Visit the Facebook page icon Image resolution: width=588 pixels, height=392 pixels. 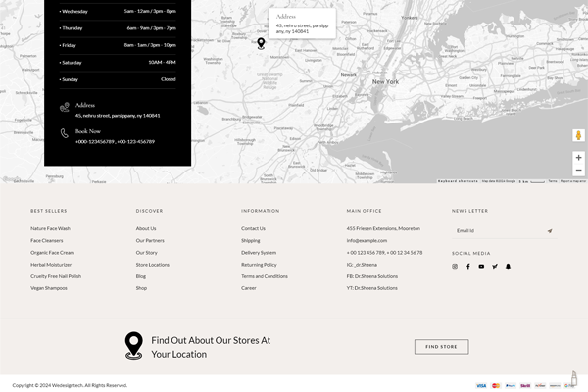pyautogui.click(x=468, y=266)
